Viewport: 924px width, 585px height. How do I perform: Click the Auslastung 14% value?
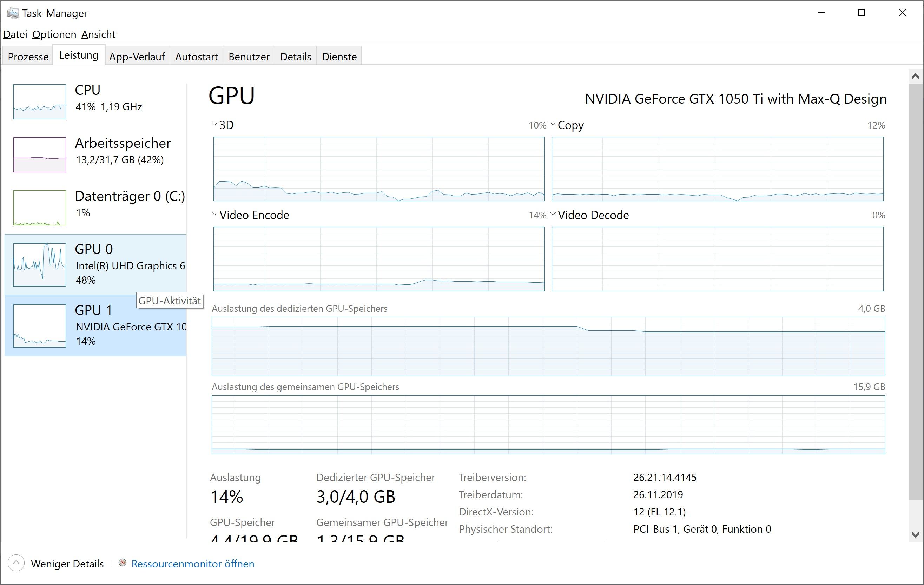coord(227,497)
